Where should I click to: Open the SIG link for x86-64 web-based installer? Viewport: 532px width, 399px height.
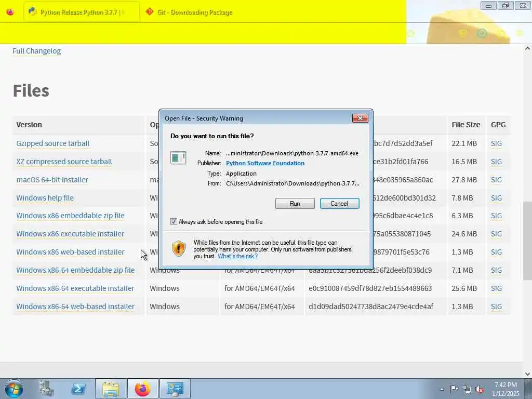[x=496, y=307]
